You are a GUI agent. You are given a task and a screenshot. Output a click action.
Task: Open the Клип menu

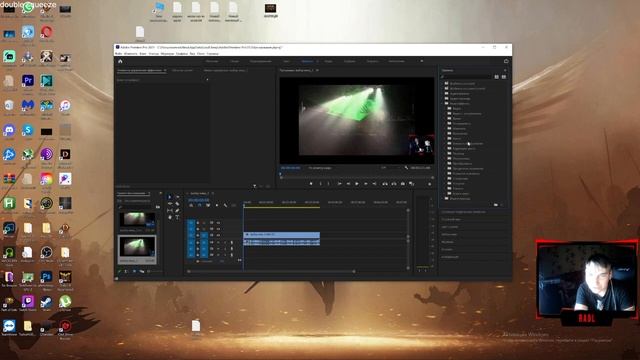point(143,53)
